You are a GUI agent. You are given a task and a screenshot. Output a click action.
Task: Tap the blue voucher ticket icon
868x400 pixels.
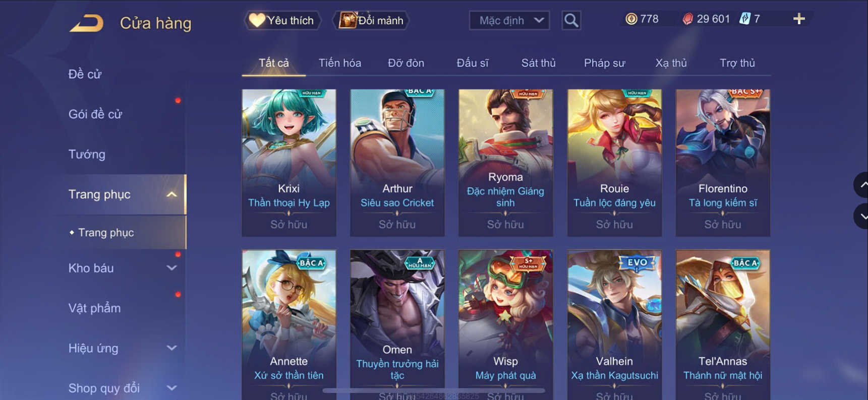(x=744, y=19)
